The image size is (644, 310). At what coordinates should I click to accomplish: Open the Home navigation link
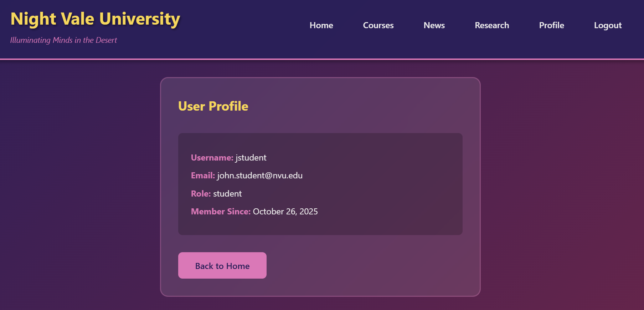point(321,25)
